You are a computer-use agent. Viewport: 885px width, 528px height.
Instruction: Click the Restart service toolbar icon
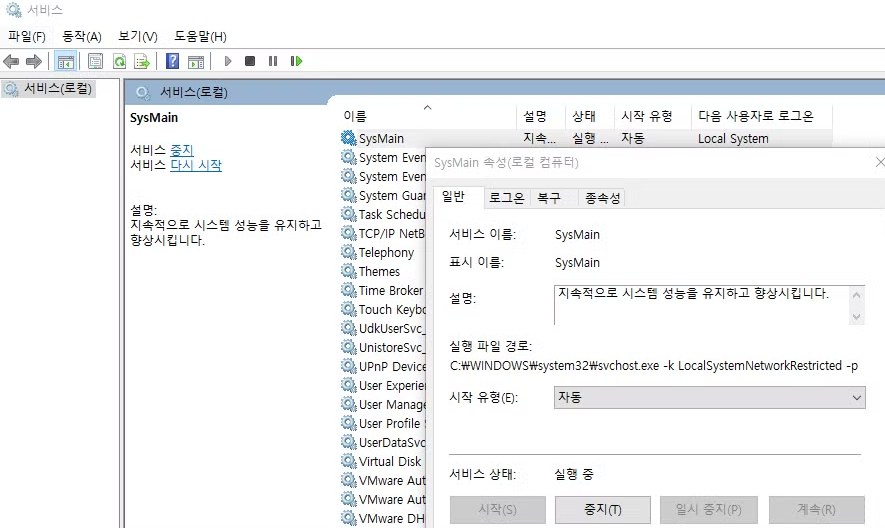pyautogui.click(x=296, y=61)
